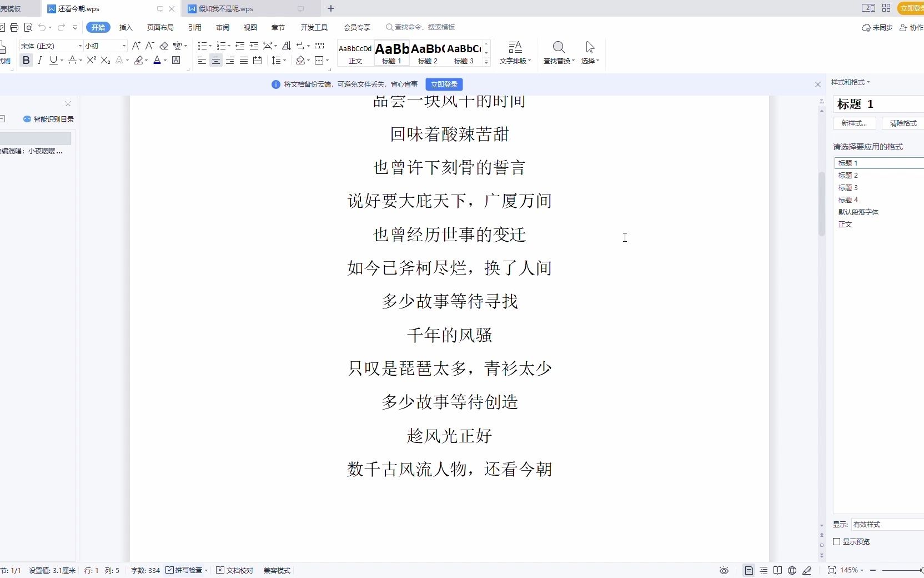The height and width of the screenshot is (578, 924).
Task: Open 查找替换 tool
Action: pos(559,53)
